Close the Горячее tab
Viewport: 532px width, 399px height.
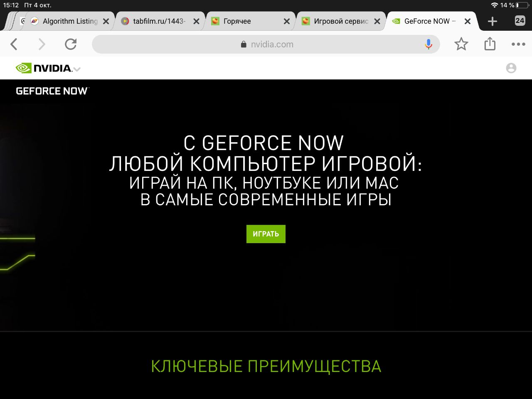[287, 21]
